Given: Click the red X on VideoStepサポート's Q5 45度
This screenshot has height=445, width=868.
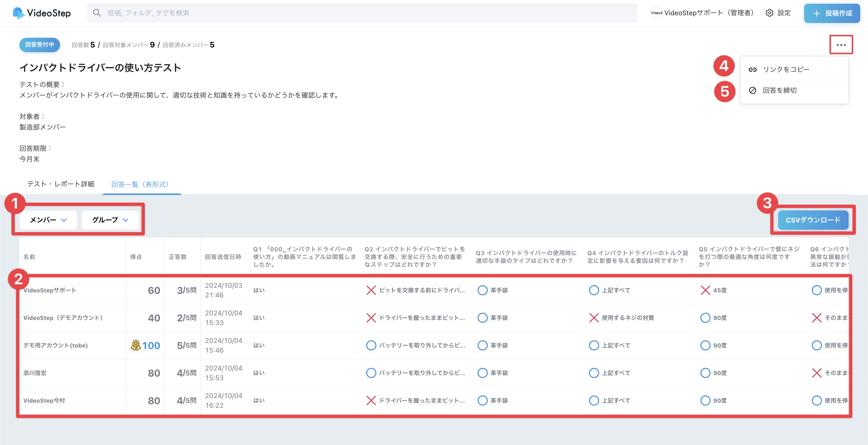Looking at the screenshot, I should point(705,290).
